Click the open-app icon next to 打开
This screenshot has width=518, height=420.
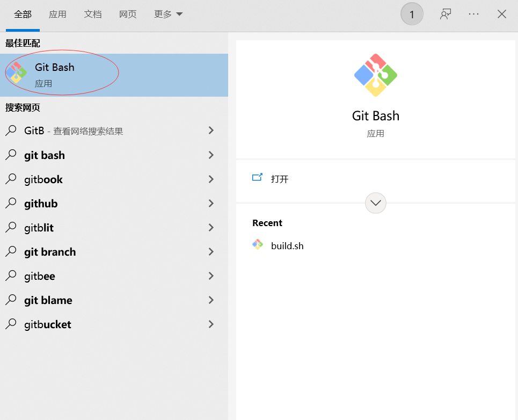tap(257, 177)
